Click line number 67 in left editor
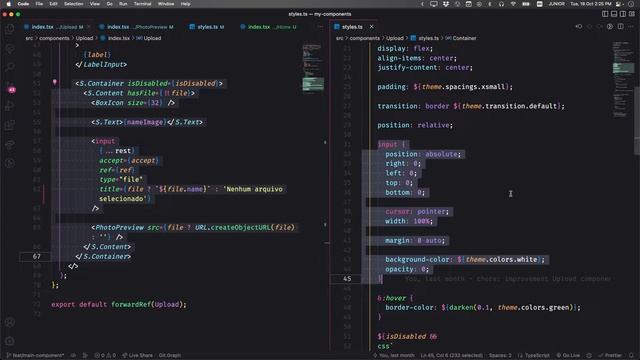Viewport: 640px width, 360px height. click(37, 256)
